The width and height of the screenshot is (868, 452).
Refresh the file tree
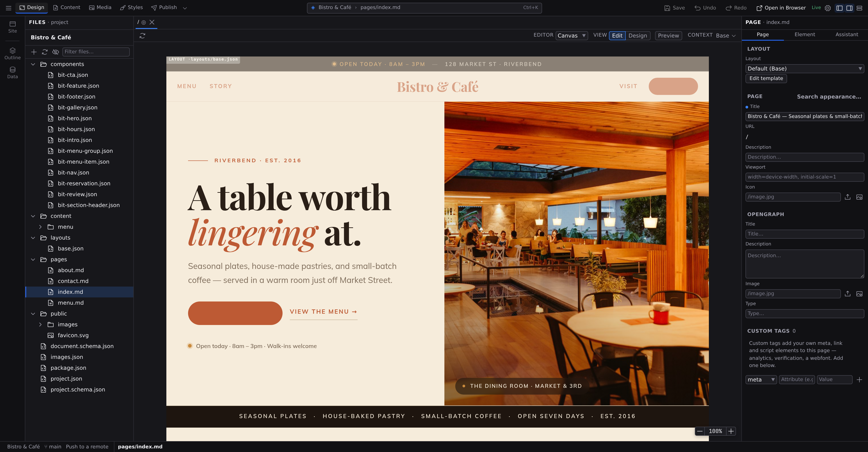(45, 52)
